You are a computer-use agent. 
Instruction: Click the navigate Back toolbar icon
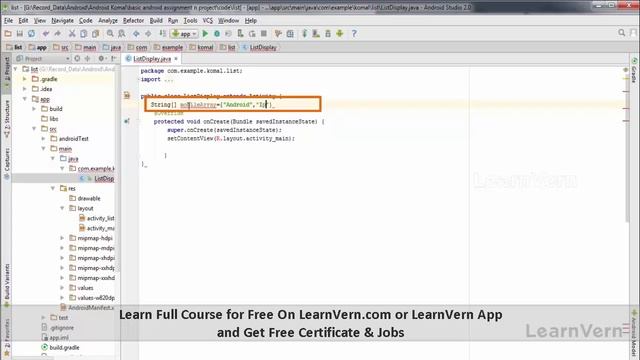pyautogui.click(x=136, y=34)
